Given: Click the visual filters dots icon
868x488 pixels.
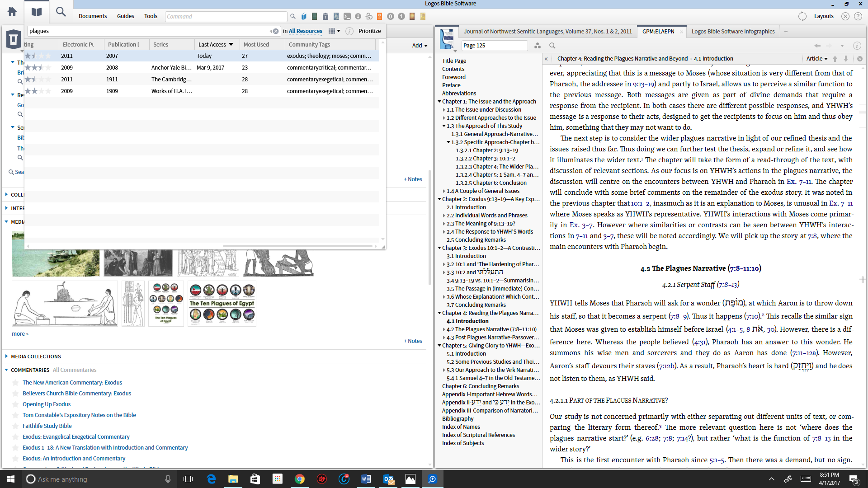Looking at the screenshot, I should click(537, 46).
